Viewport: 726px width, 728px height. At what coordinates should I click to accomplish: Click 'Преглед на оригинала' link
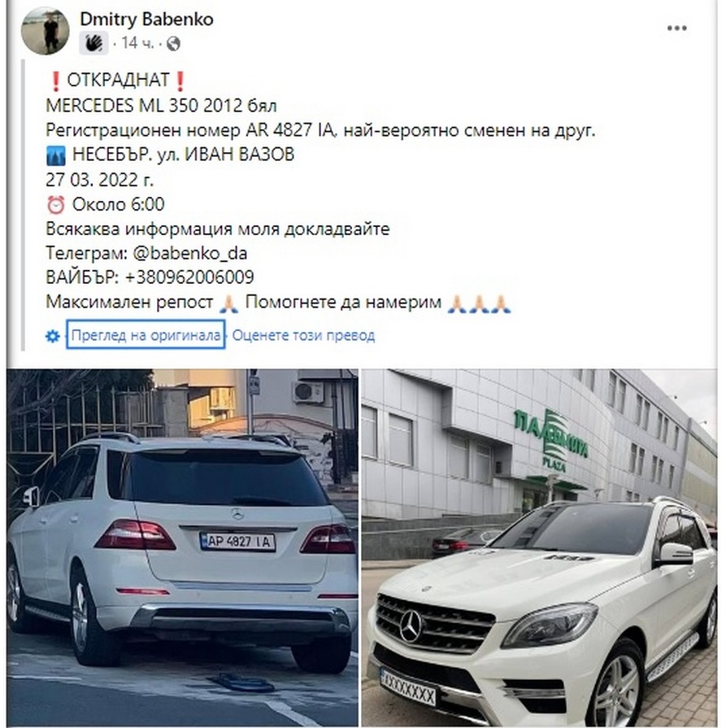146,335
